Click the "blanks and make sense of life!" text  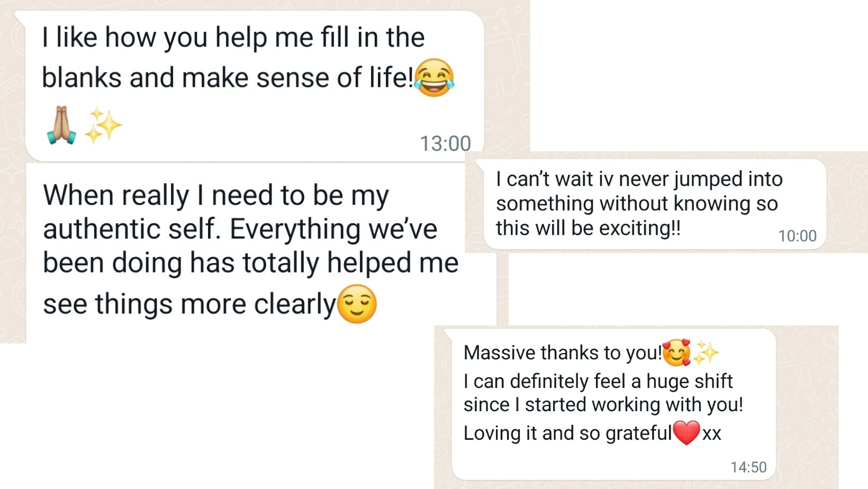[x=227, y=78]
